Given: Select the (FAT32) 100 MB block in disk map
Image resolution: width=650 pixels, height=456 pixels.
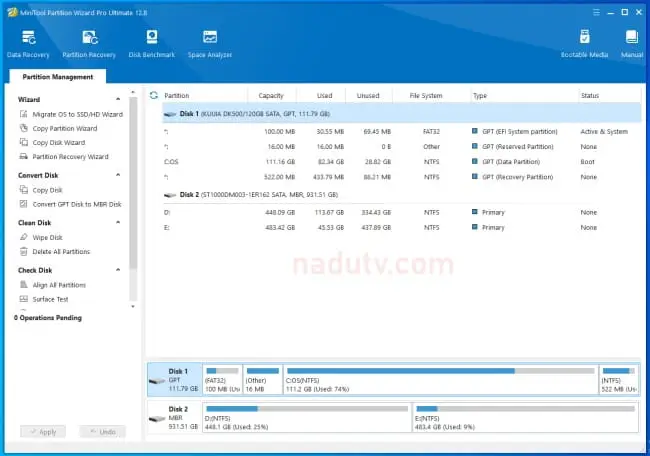Looking at the screenshot, I should click(x=223, y=380).
